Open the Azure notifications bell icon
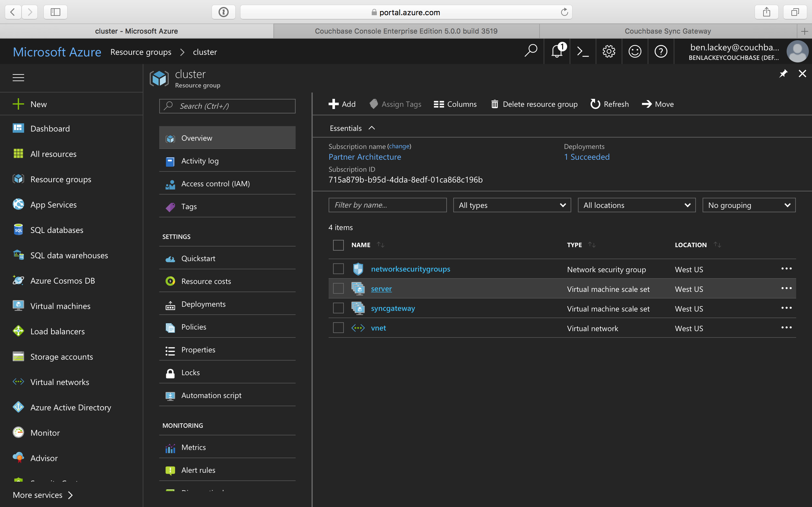This screenshot has height=507, width=812. [x=557, y=51]
